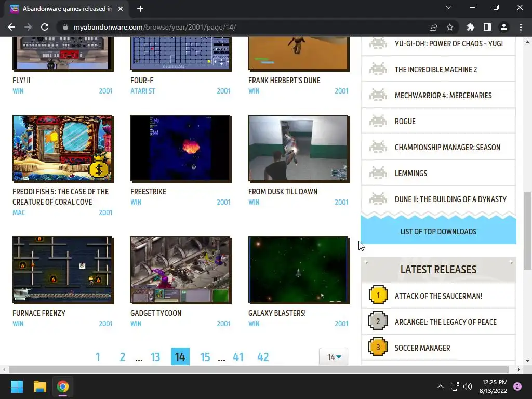Click the network tray icon
The height and width of the screenshot is (399, 532).
tap(455, 387)
